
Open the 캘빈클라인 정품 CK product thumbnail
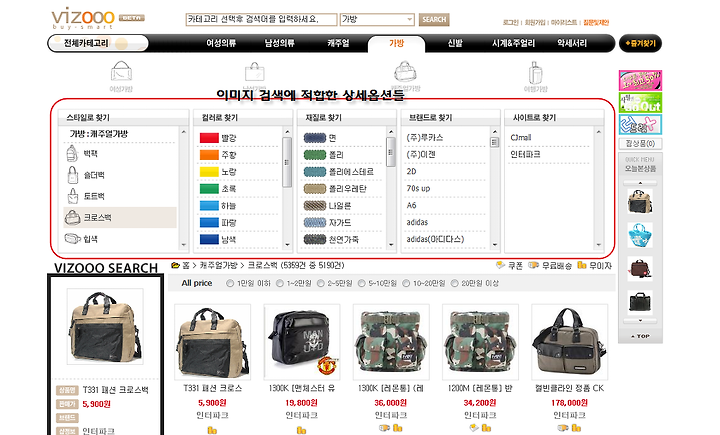click(x=569, y=342)
